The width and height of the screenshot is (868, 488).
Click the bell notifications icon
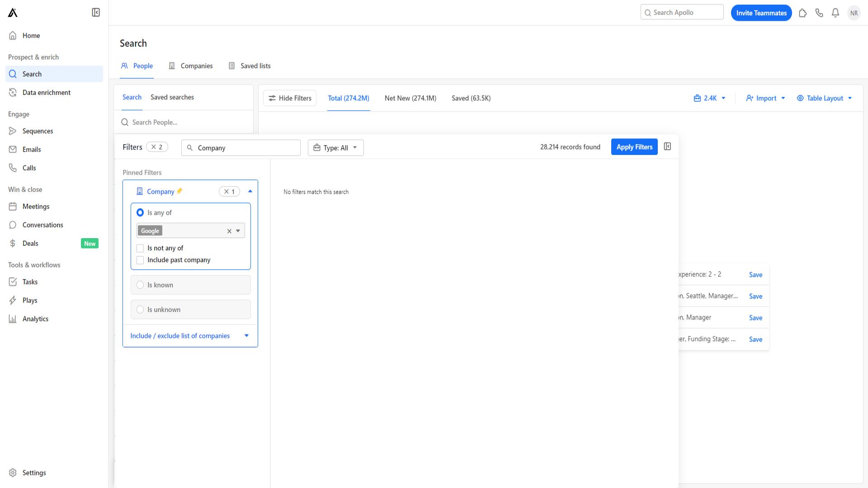pos(835,13)
